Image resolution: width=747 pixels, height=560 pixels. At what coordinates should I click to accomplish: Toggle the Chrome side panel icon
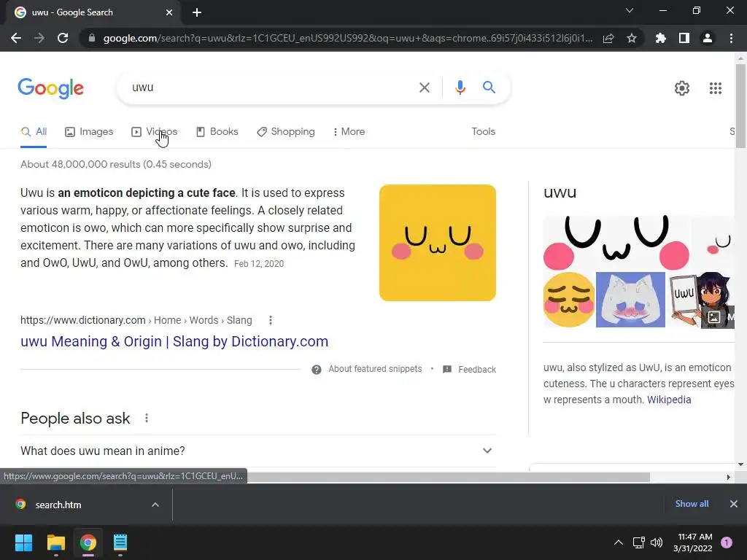coord(684,38)
